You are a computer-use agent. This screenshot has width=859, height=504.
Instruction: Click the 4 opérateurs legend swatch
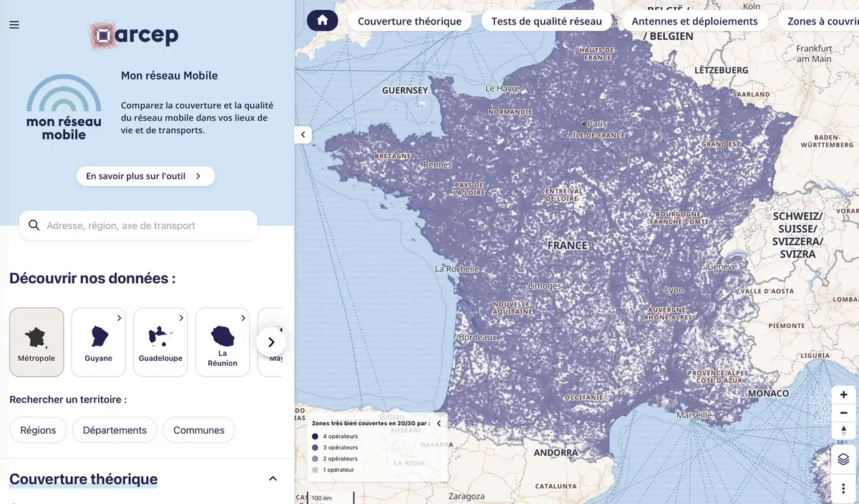(x=315, y=436)
